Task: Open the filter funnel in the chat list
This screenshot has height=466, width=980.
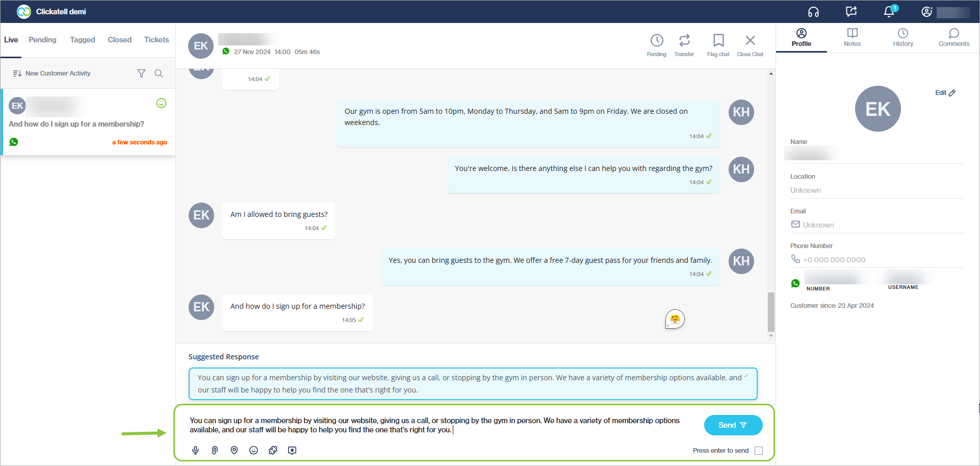Action: tap(141, 73)
